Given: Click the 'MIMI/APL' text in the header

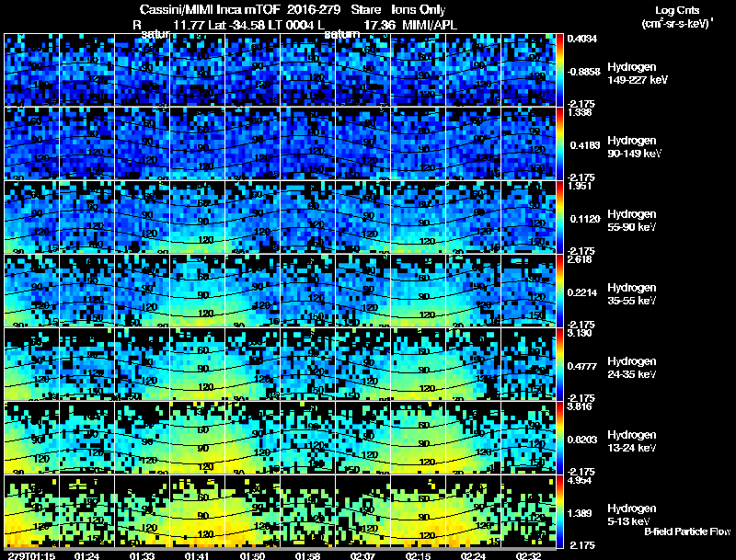Looking at the screenshot, I should coord(430,25).
